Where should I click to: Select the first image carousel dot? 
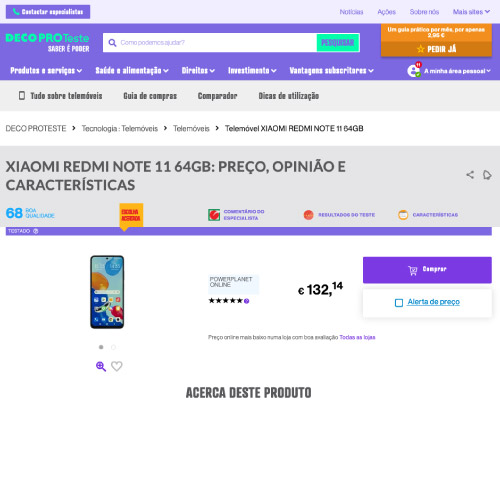[101, 347]
